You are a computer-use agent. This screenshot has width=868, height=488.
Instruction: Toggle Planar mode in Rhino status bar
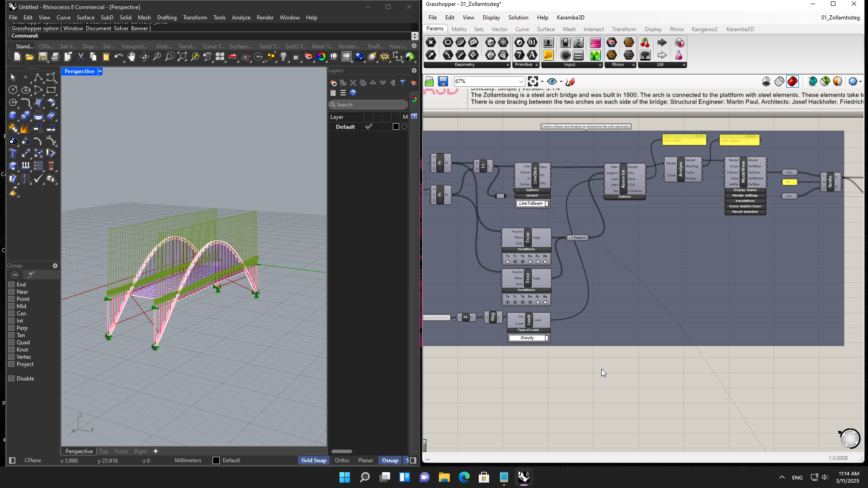(365, 460)
